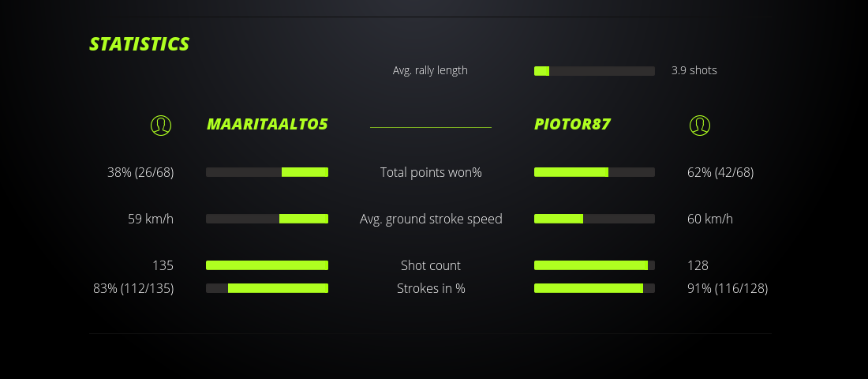Click the Avg. rally length bar
This screenshot has height=379, width=868.
pos(594,71)
